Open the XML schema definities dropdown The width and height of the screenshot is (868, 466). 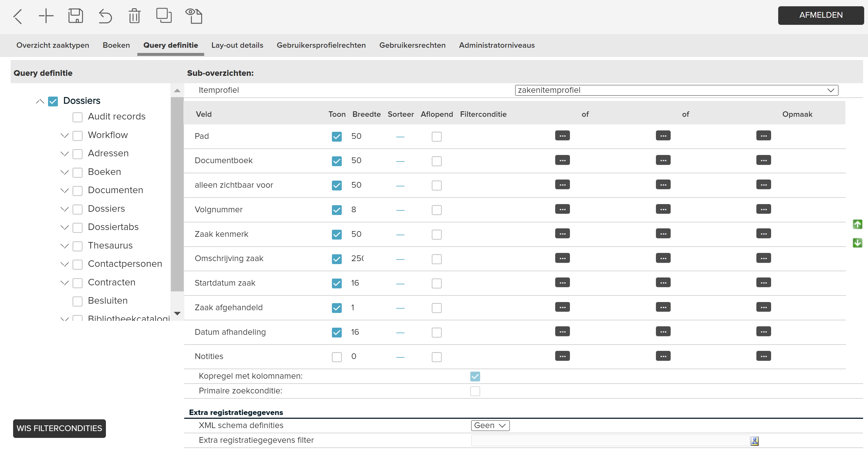488,426
